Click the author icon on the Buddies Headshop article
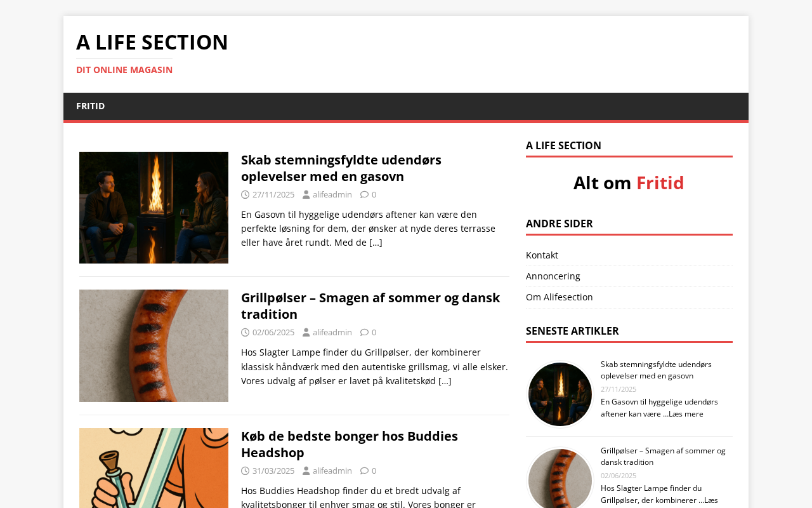812x508 pixels. [x=306, y=471]
